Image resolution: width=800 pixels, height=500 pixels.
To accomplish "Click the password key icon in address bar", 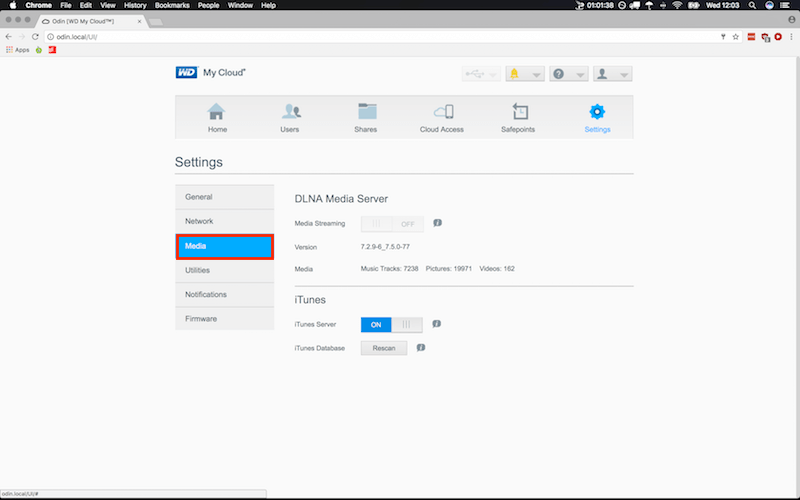I will point(723,37).
